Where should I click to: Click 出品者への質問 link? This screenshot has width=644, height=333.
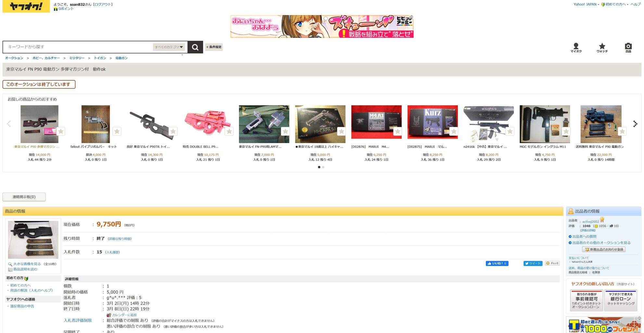click(584, 237)
